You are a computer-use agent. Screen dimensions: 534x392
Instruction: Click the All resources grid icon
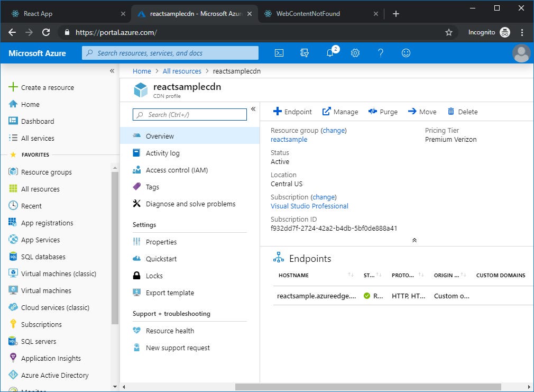[13, 188]
